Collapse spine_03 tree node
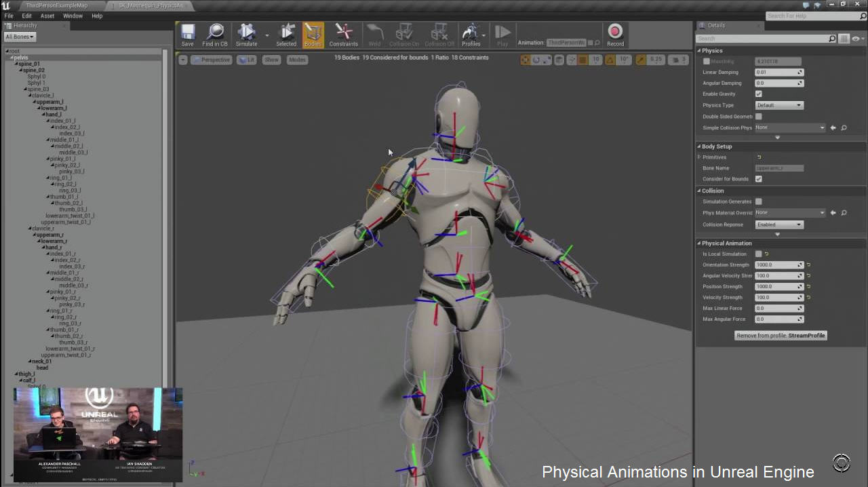This screenshot has height=487, width=868. (x=25, y=89)
